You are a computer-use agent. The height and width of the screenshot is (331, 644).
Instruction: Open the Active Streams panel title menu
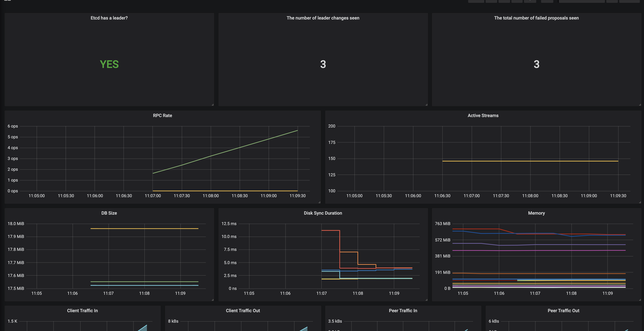pyautogui.click(x=483, y=116)
